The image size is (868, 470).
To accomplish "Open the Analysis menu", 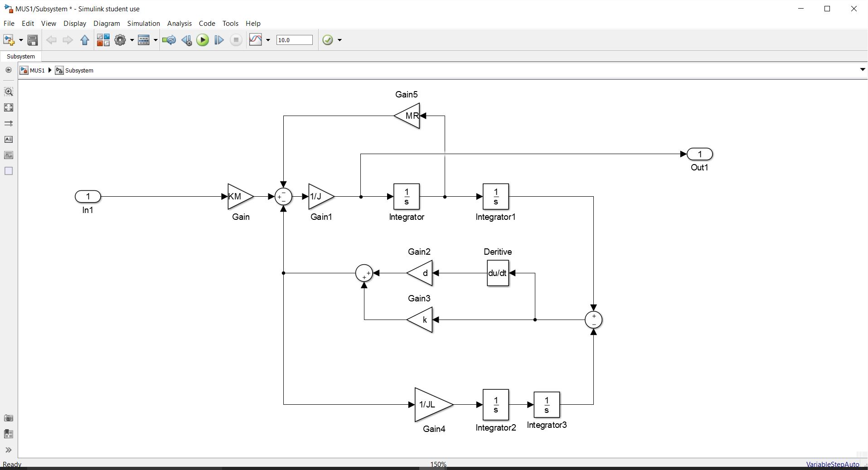I will (179, 24).
